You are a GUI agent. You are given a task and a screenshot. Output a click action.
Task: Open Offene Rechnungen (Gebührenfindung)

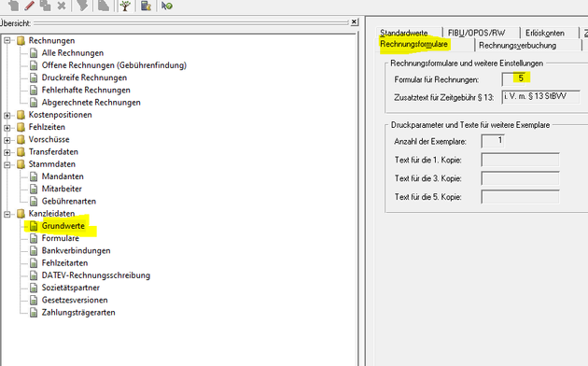tap(114, 65)
